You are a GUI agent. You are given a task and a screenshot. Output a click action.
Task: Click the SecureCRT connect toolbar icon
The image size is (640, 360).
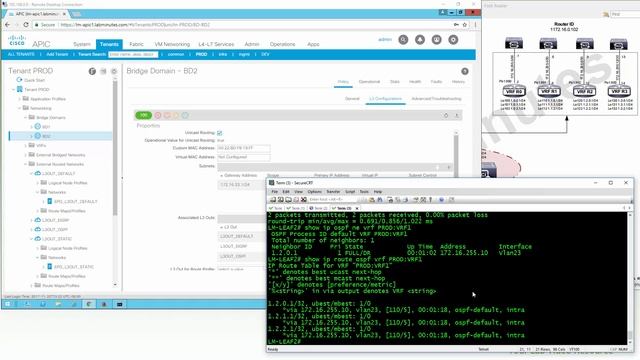pyautogui.click(x=273, y=200)
